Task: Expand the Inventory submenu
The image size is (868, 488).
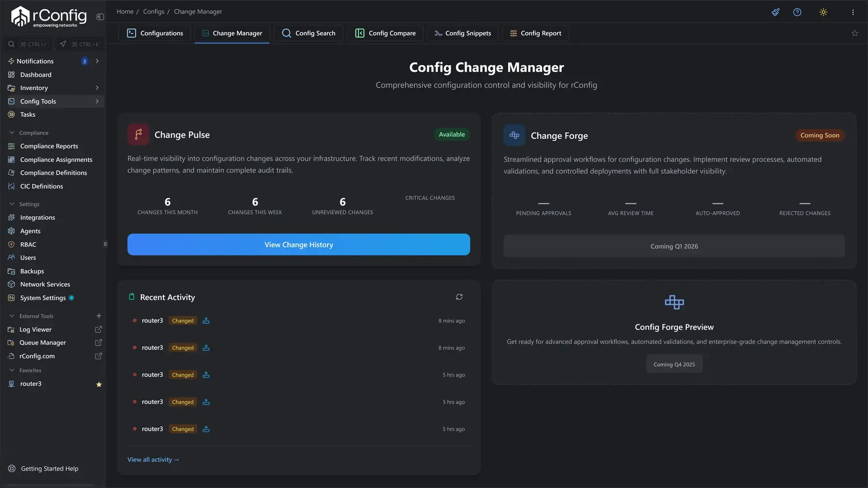Action: tap(97, 88)
